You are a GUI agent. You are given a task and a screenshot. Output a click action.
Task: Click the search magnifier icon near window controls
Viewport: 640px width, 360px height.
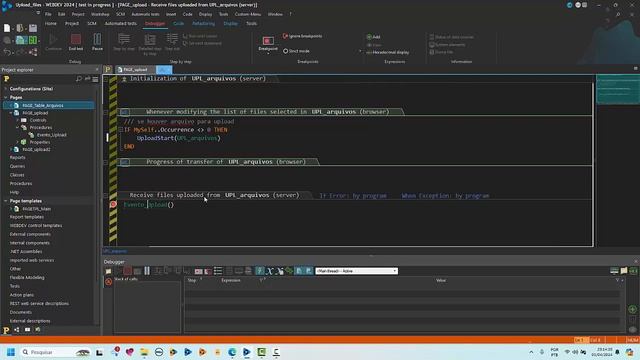tap(618, 15)
